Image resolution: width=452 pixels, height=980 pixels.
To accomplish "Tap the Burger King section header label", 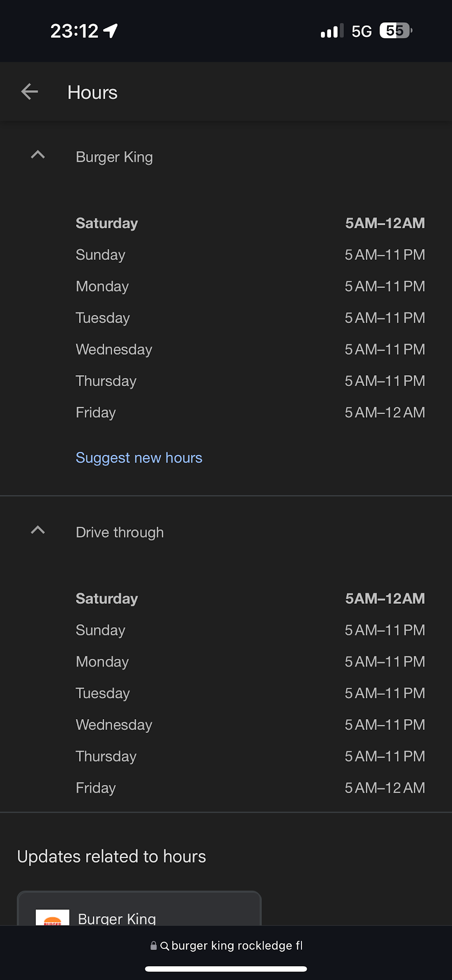I will [114, 157].
